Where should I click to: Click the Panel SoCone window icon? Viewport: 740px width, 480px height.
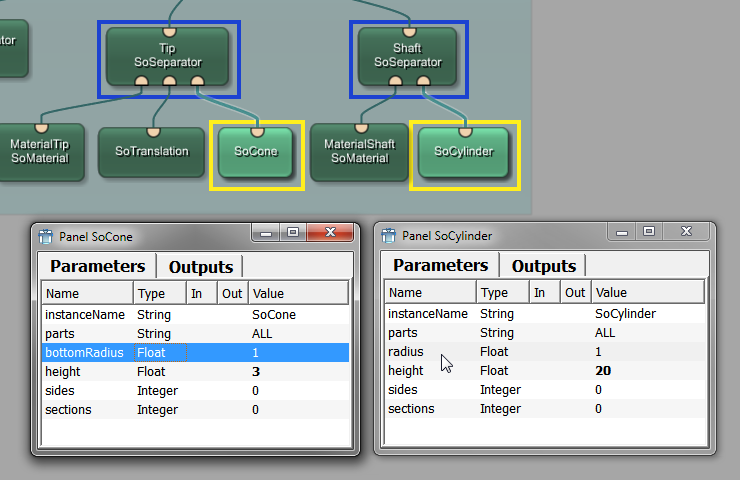(x=46, y=237)
